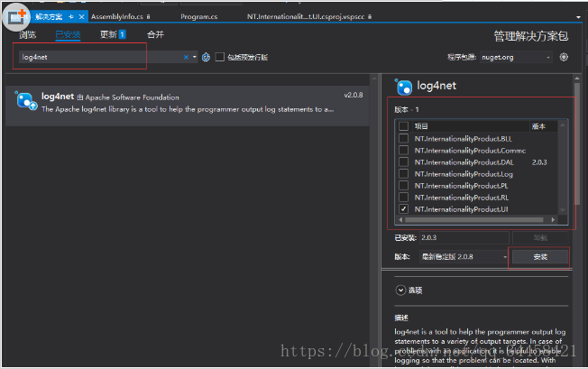
Task: Check NT.InternationalityProduct.RL project
Action: click(x=403, y=198)
